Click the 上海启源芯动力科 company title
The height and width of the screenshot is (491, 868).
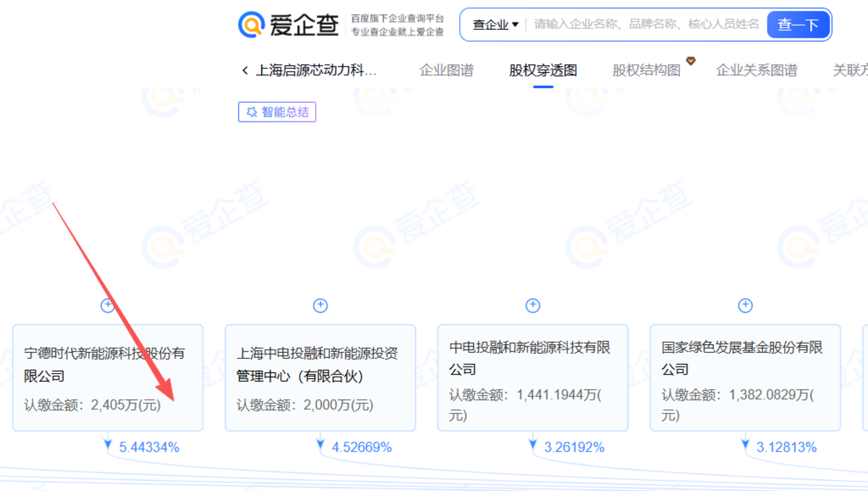(x=317, y=70)
